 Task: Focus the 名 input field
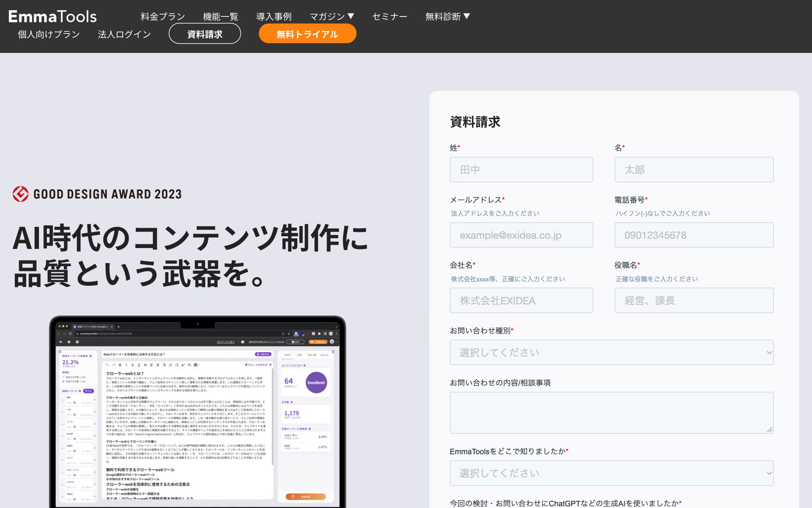point(694,170)
